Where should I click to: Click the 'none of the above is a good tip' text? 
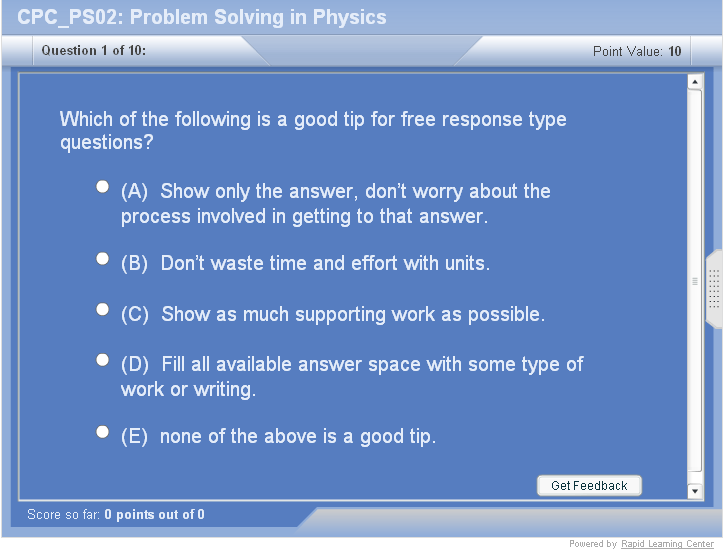point(278,436)
